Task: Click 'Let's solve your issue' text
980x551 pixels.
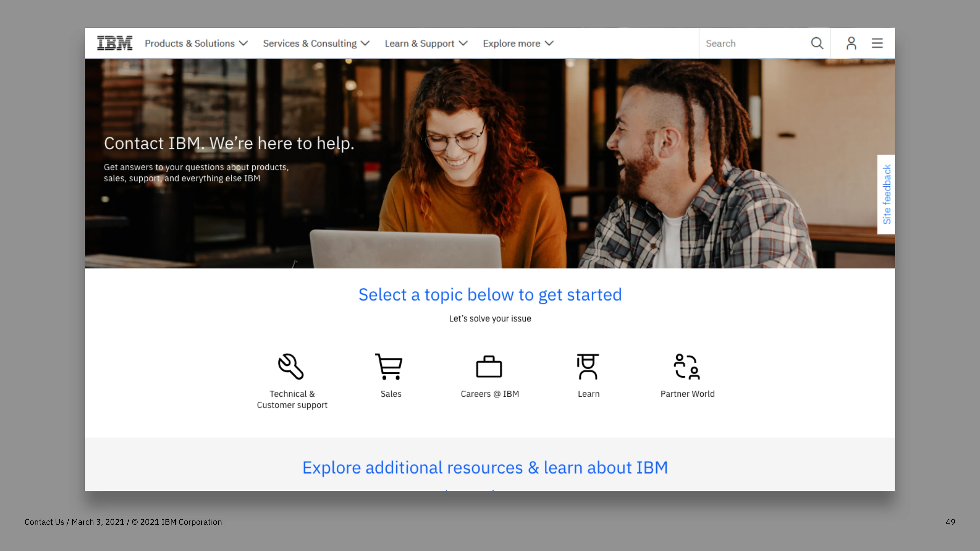Action: pos(490,319)
